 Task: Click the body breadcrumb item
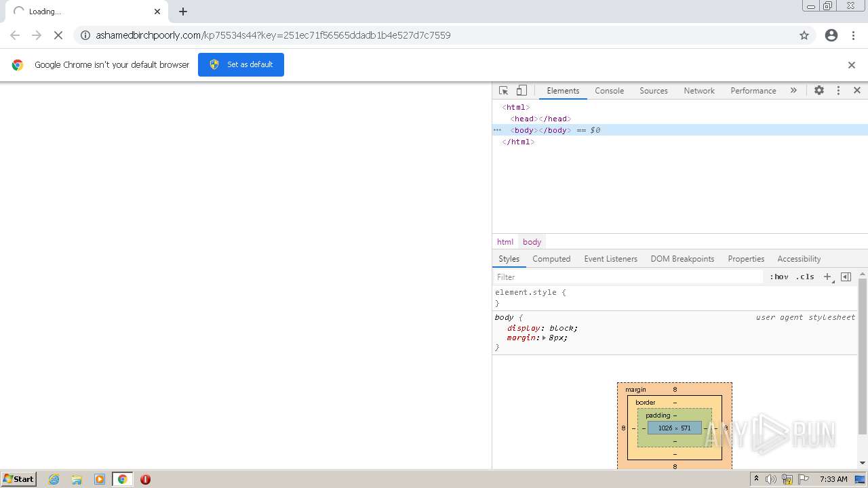pyautogui.click(x=532, y=242)
